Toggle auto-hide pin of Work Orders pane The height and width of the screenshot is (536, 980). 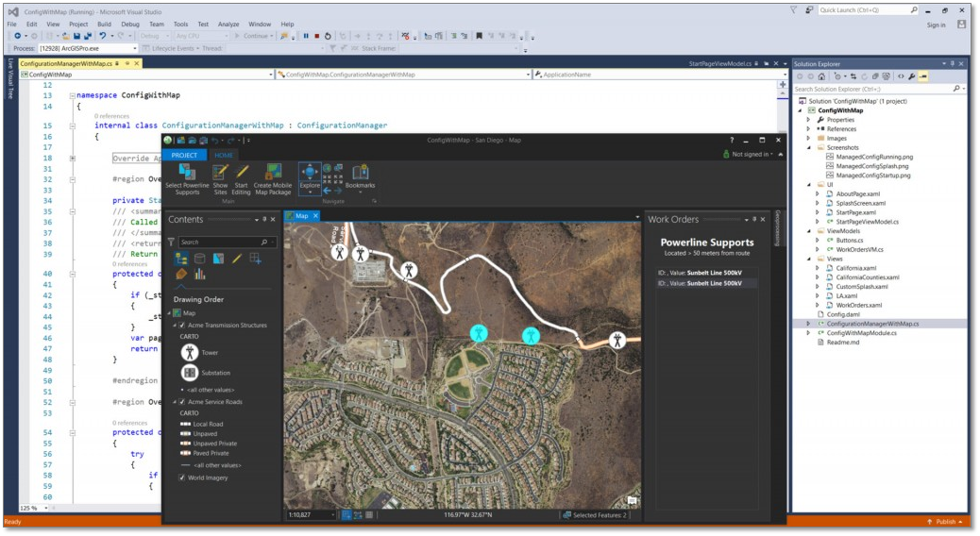[x=754, y=219]
